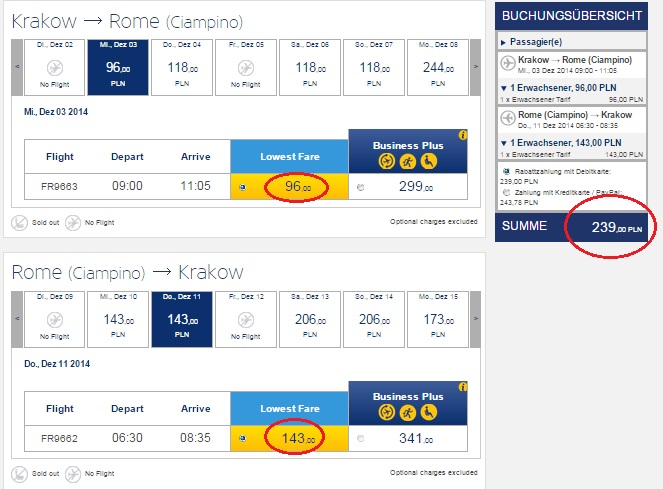The image size is (663, 489).
Task: Click the next-week arrow for Krakow → Rome dates
Action: point(476,67)
